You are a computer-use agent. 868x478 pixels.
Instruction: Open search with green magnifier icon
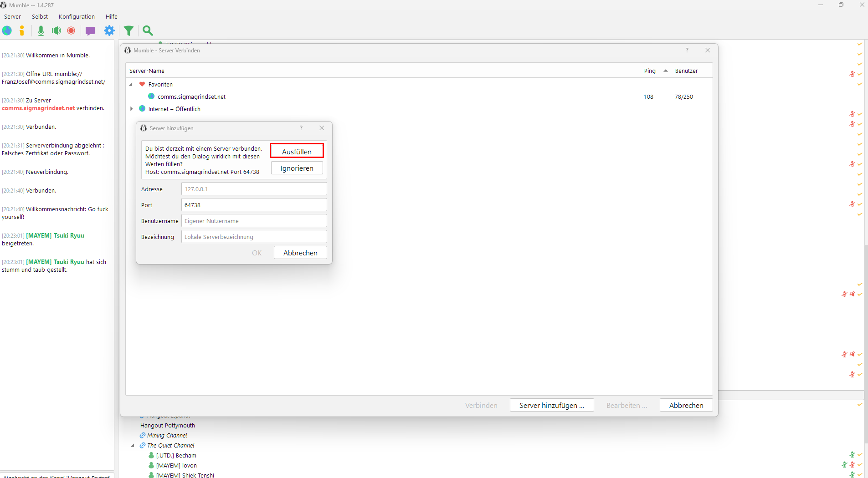148,31
